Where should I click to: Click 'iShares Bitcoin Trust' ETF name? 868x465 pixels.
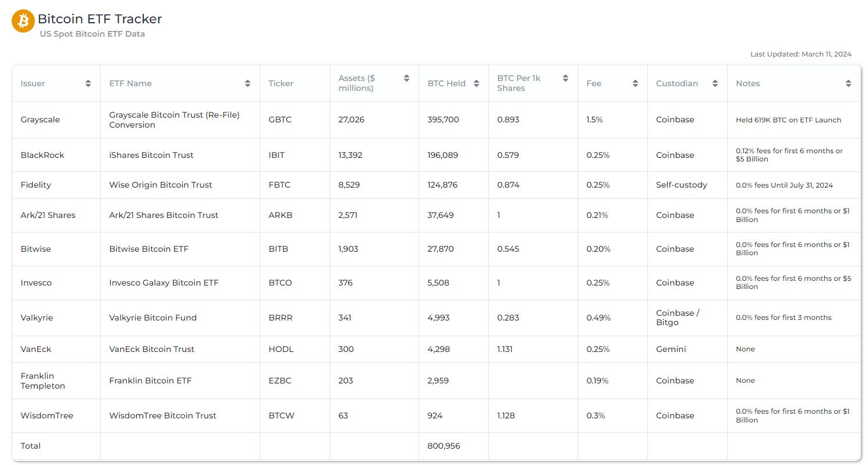click(151, 155)
